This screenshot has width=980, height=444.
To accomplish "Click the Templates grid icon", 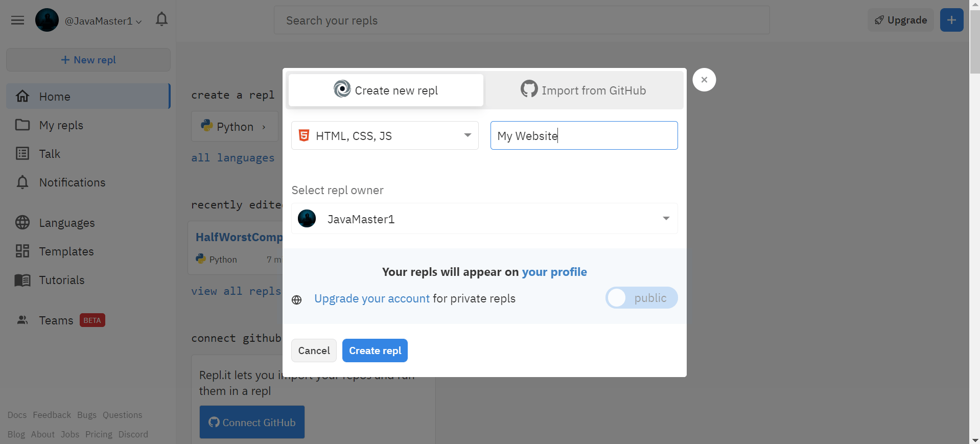I will 22,251.
